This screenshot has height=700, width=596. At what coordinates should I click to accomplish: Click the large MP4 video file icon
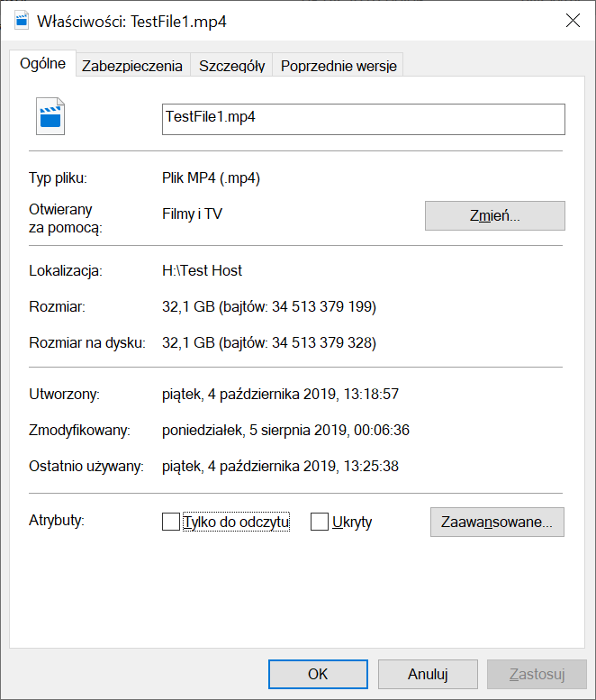coord(50,117)
